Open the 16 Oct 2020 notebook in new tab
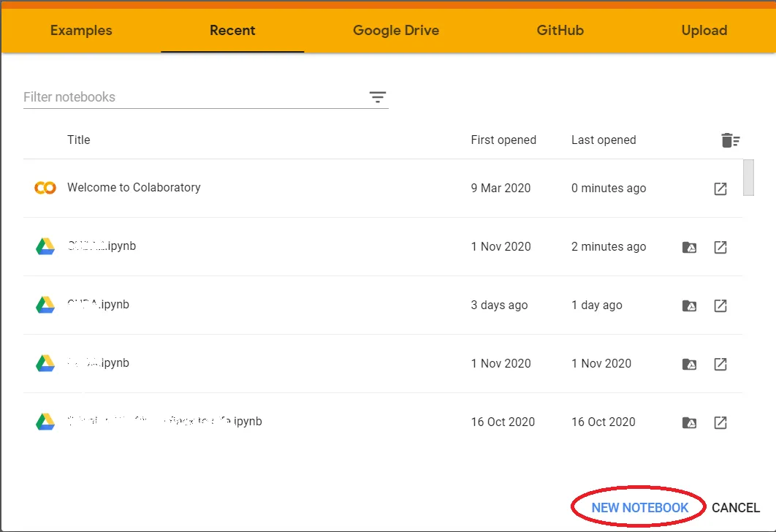 pyautogui.click(x=720, y=422)
